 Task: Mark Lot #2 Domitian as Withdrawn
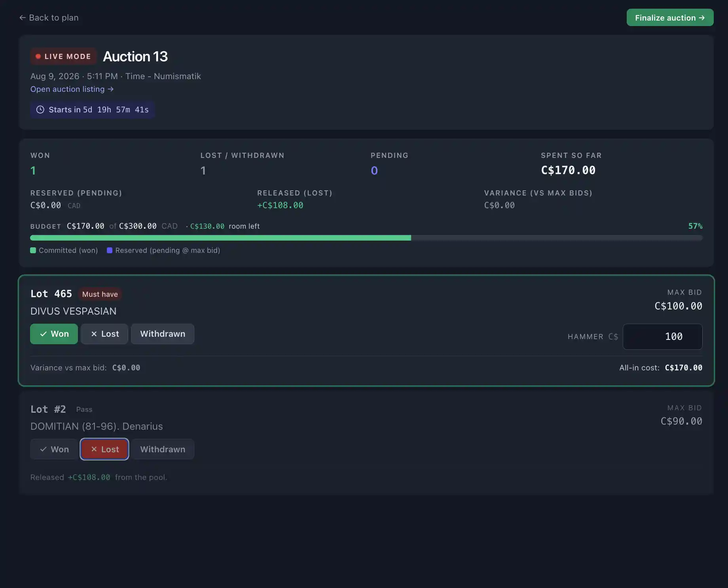point(163,450)
